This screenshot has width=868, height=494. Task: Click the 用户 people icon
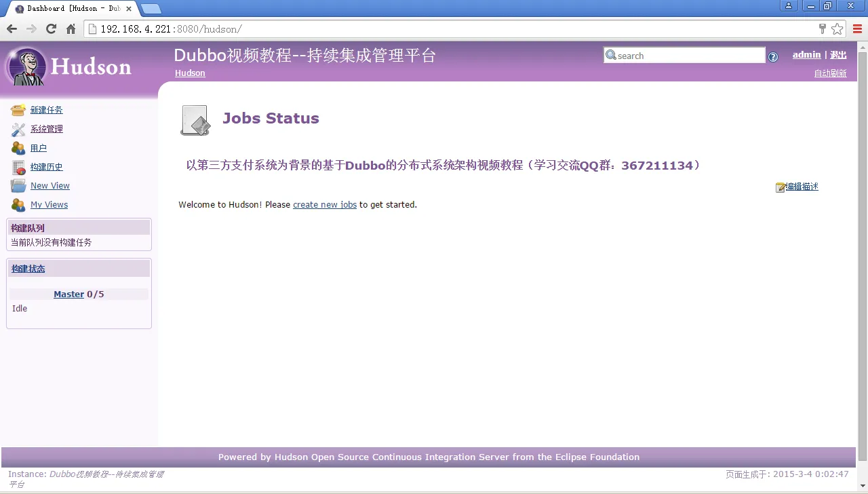click(x=18, y=148)
